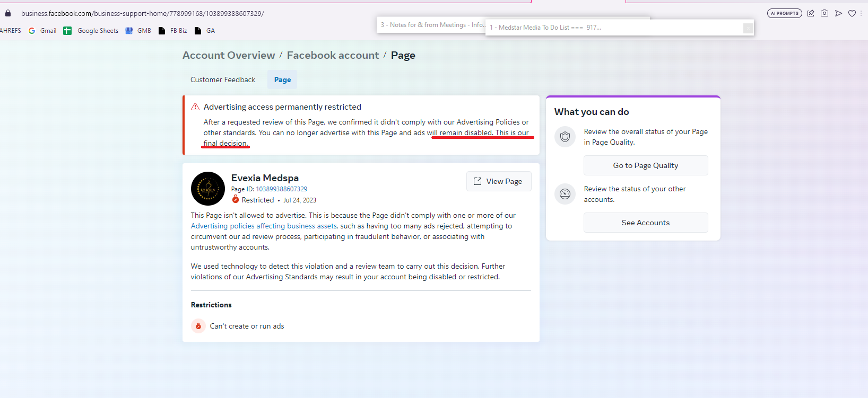Click the AI PROMPTS extension badge

pyautogui.click(x=784, y=13)
